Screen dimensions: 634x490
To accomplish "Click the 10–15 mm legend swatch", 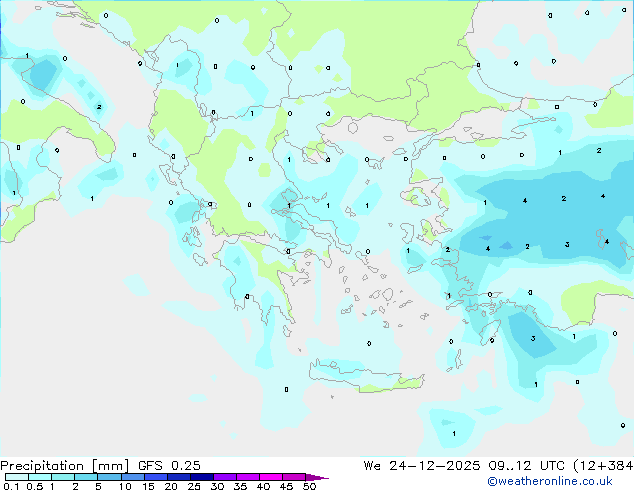I will (132, 477).
